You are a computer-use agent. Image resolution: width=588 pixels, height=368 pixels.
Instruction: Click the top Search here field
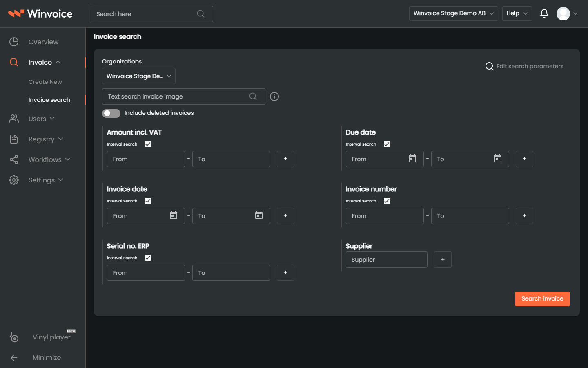point(151,14)
